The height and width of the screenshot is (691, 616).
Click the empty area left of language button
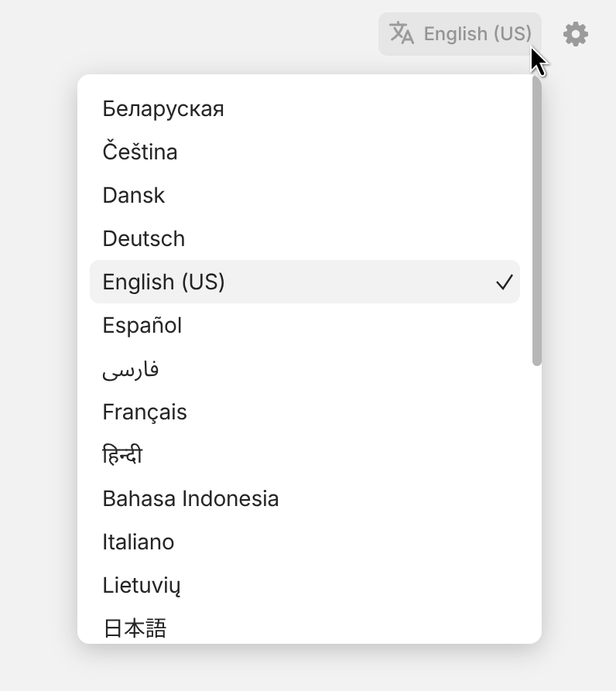193,34
